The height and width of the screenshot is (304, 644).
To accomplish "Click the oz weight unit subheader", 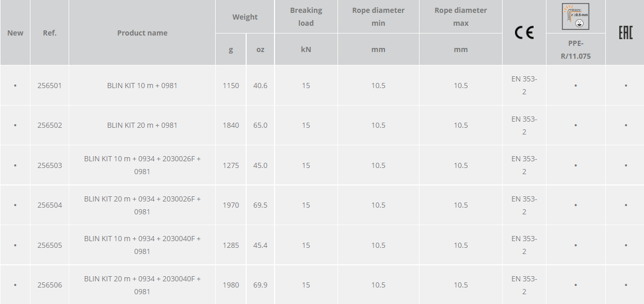I will pos(260,49).
